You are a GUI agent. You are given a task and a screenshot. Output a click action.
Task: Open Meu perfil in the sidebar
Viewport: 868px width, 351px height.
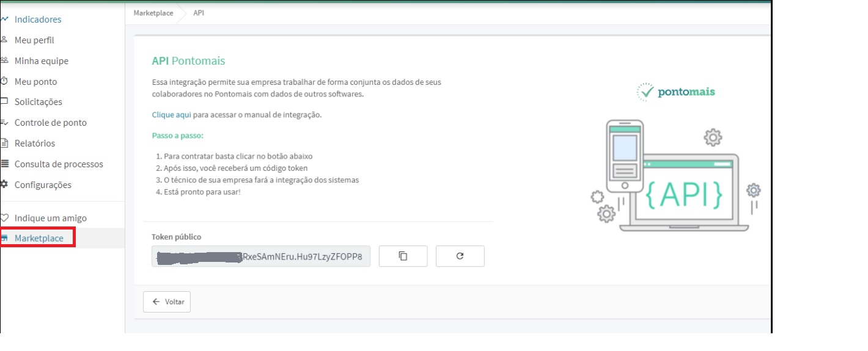pos(34,40)
